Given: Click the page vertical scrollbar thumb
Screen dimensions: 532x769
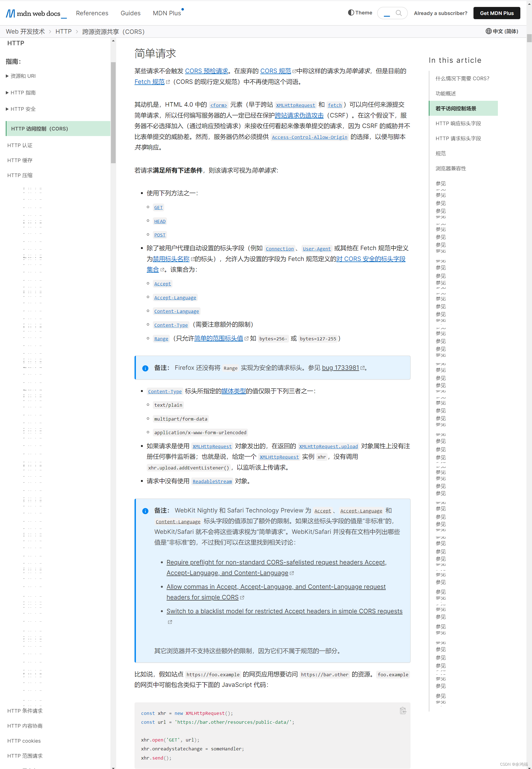Looking at the screenshot, I should [529, 38].
